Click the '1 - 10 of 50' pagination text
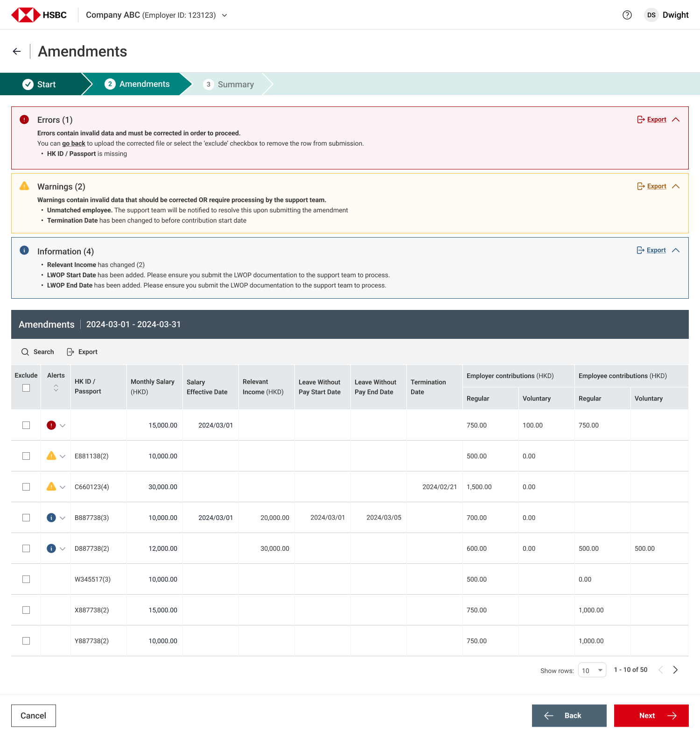 [630, 670]
